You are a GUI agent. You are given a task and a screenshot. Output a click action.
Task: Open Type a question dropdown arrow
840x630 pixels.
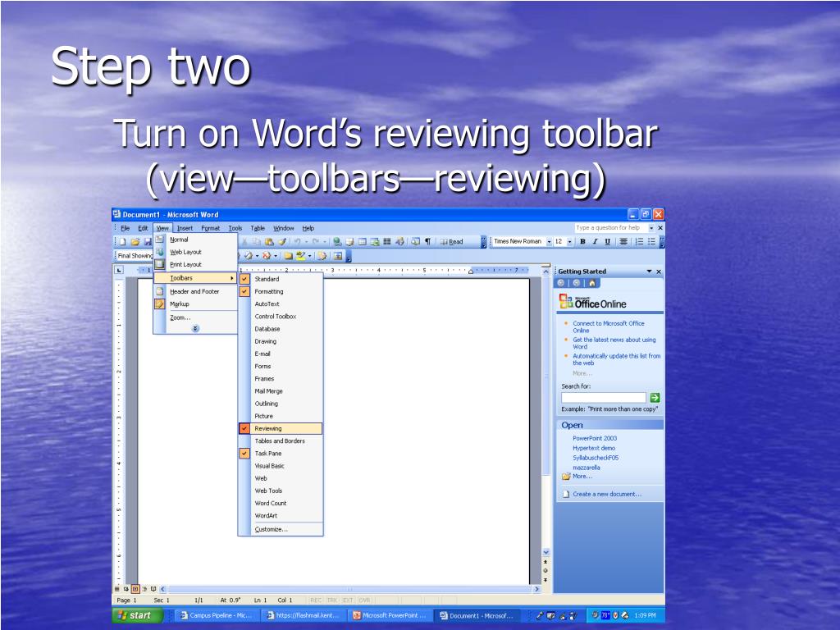click(x=651, y=228)
